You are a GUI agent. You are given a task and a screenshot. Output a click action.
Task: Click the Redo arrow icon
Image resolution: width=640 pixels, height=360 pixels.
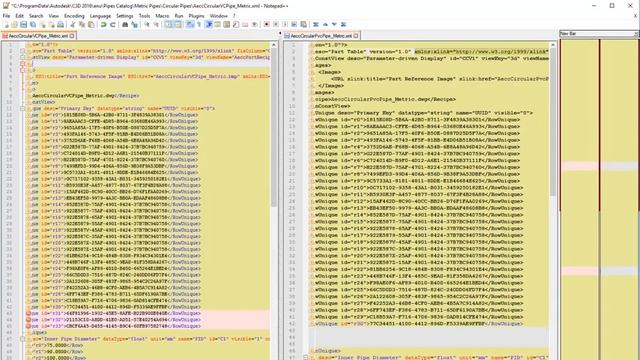click(113, 24)
